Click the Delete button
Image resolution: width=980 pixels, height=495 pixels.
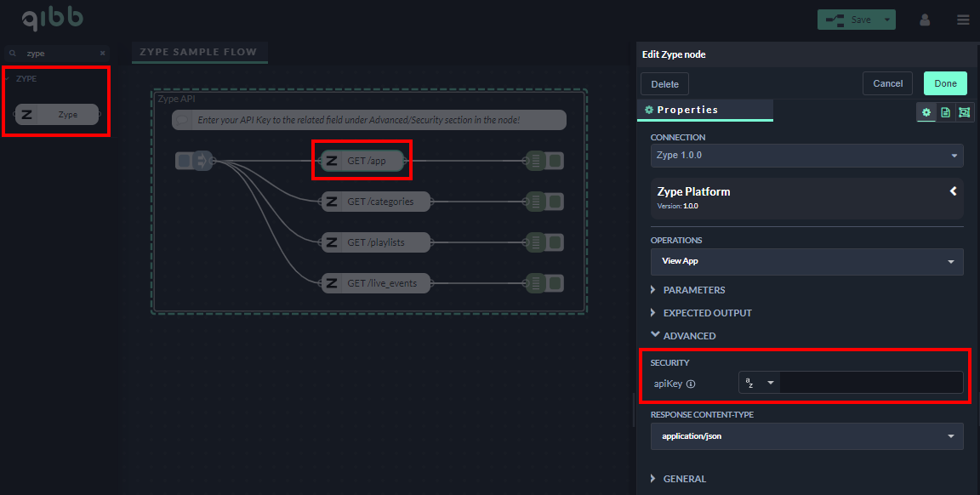pyautogui.click(x=664, y=84)
